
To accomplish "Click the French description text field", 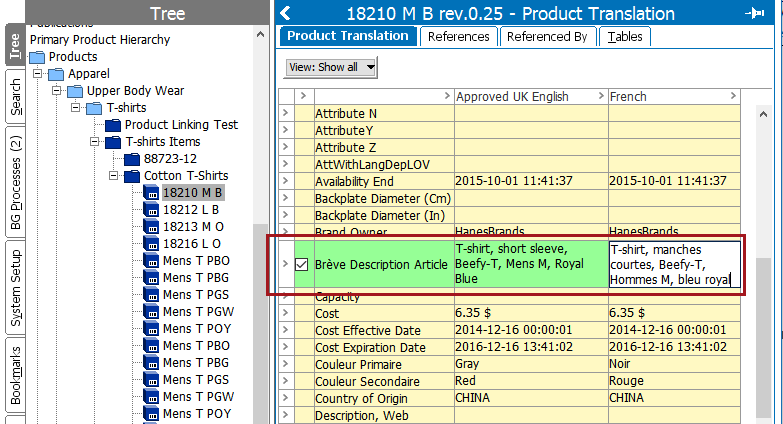I will [675, 264].
